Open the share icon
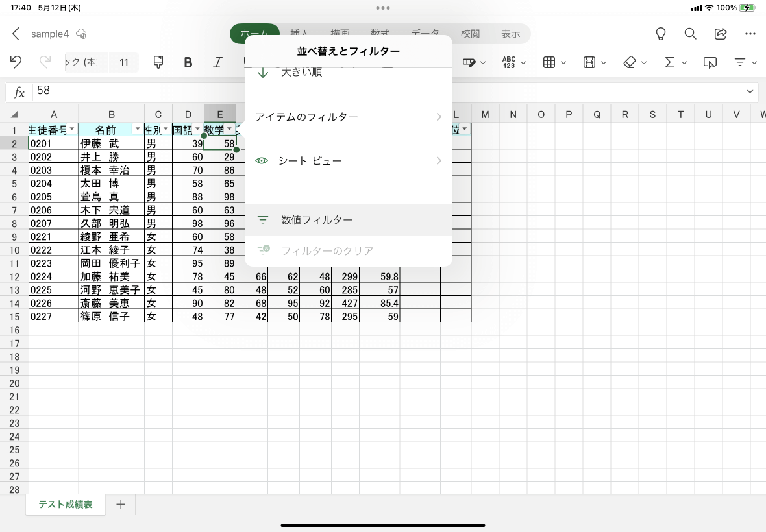This screenshot has width=766, height=532. pyautogui.click(x=721, y=34)
